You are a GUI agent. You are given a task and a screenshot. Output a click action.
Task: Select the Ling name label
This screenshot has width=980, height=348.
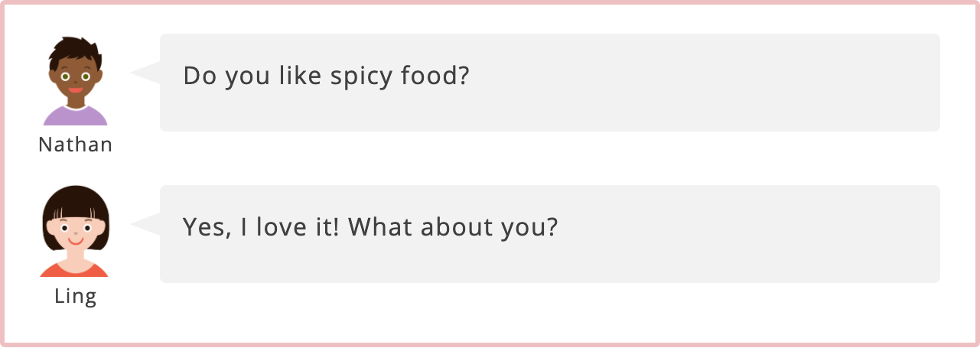tap(75, 296)
